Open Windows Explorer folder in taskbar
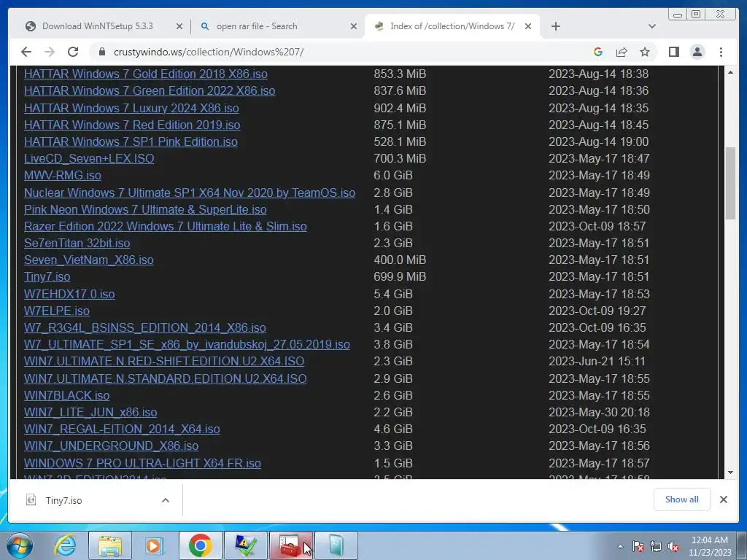This screenshot has width=747, height=560. pos(110,545)
